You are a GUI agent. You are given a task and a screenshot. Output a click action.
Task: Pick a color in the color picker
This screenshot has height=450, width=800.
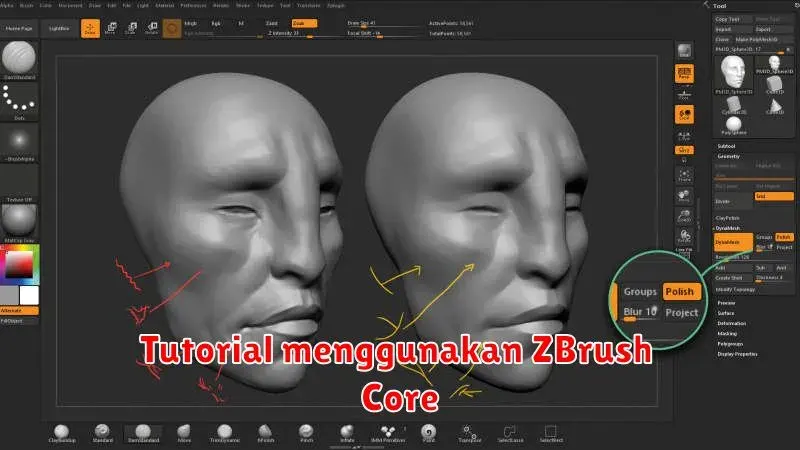click(x=19, y=264)
